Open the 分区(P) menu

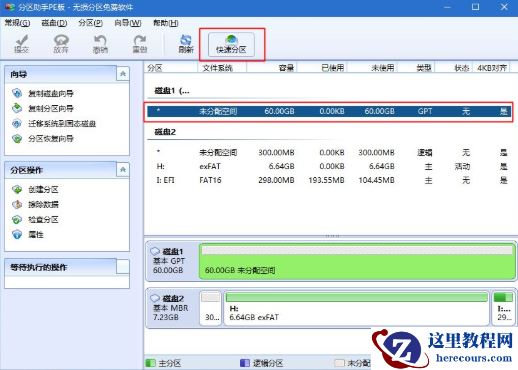pyautogui.click(x=90, y=23)
